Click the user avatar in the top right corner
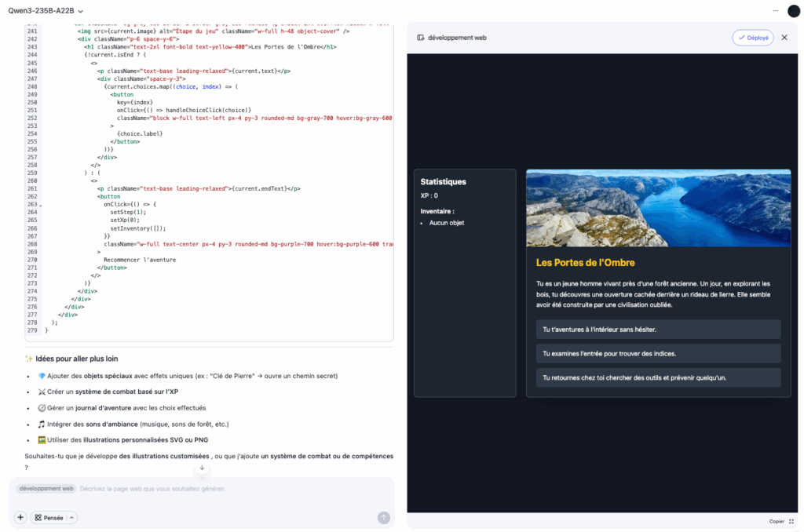This screenshot has width=804, height=532. (x=793, y=10)
